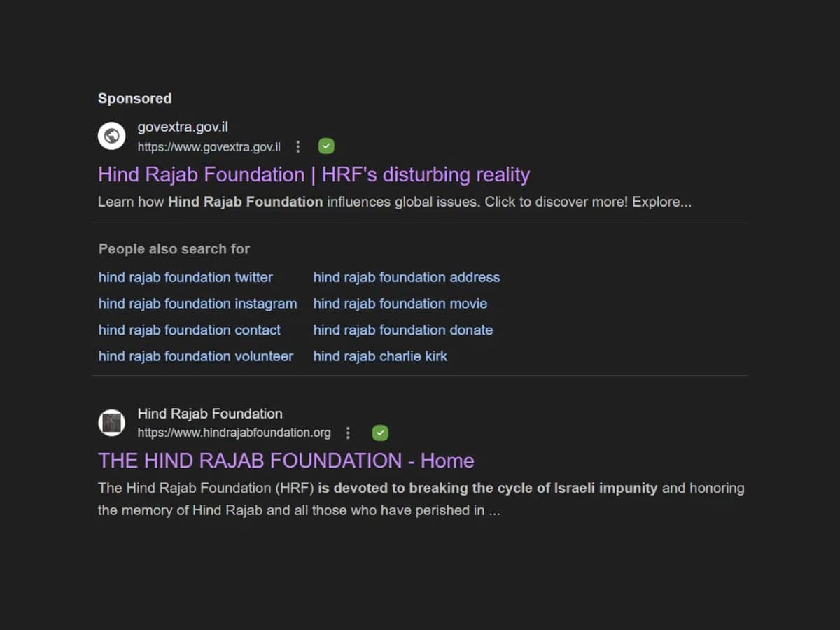This screenshot has width=840, height=630.
Task: Open THE HIND RAJAB FOUNDATION - Home result
Action: [286, 461]
